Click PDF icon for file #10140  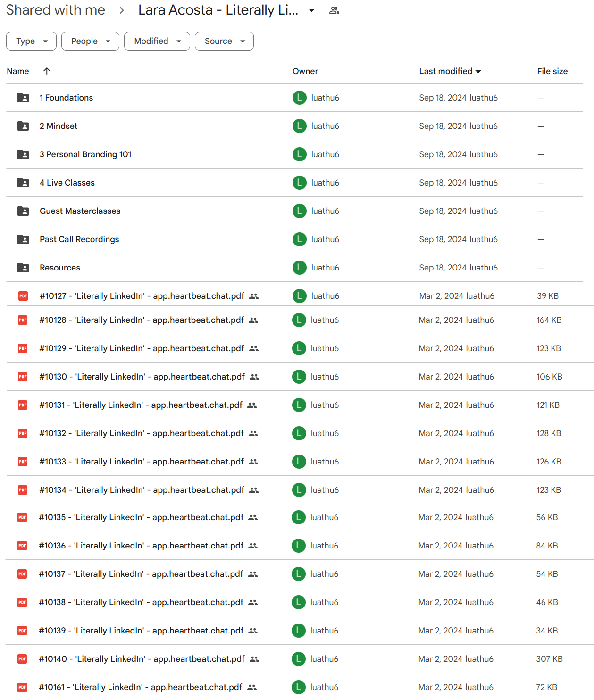click(x=22, y=659)
